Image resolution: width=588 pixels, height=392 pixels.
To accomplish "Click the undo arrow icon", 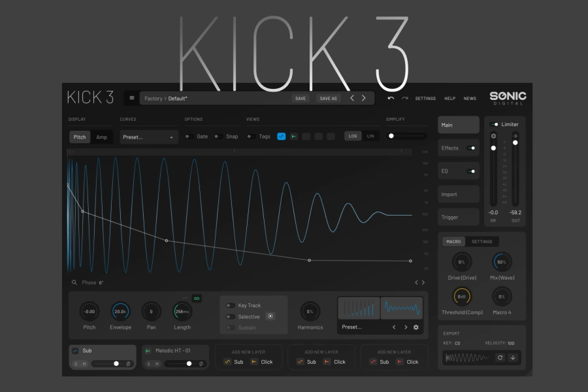I will click(x=391, y=98).
